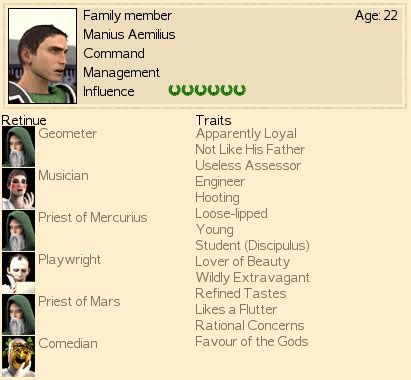Click the Useless Assessor trait
This screenshot has width=411, height=380.
click(248, 165)
